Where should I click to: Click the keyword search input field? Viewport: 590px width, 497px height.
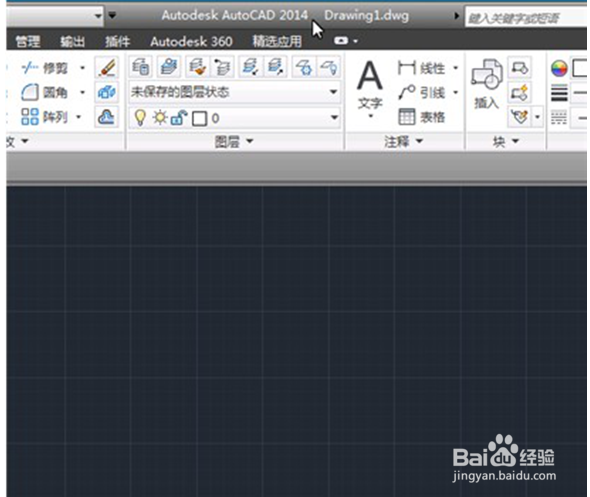526,17
